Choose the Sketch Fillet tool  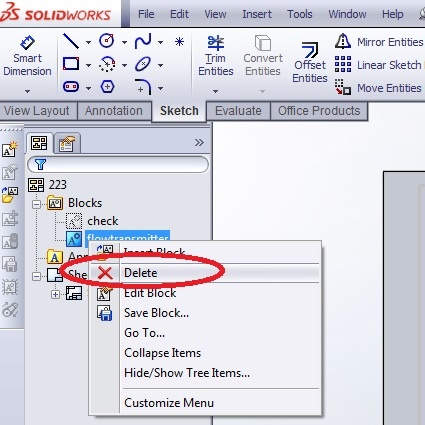coord(143,87)
